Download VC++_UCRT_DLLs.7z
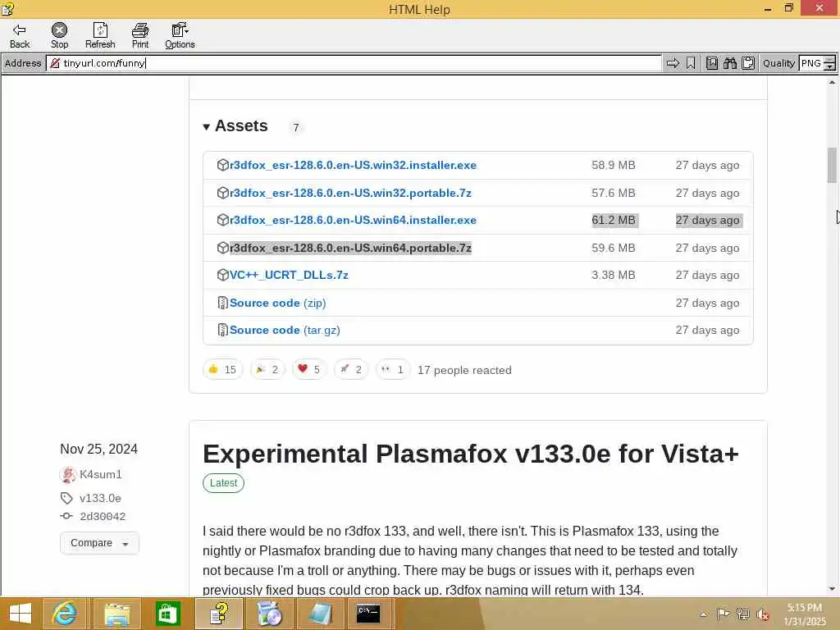This screenshot has width=840, height=630. click(289, 275)
